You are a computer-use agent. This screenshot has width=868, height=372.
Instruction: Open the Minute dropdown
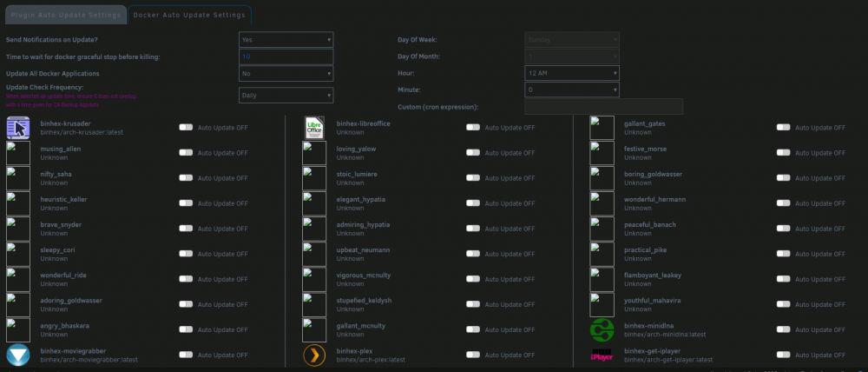572,90
